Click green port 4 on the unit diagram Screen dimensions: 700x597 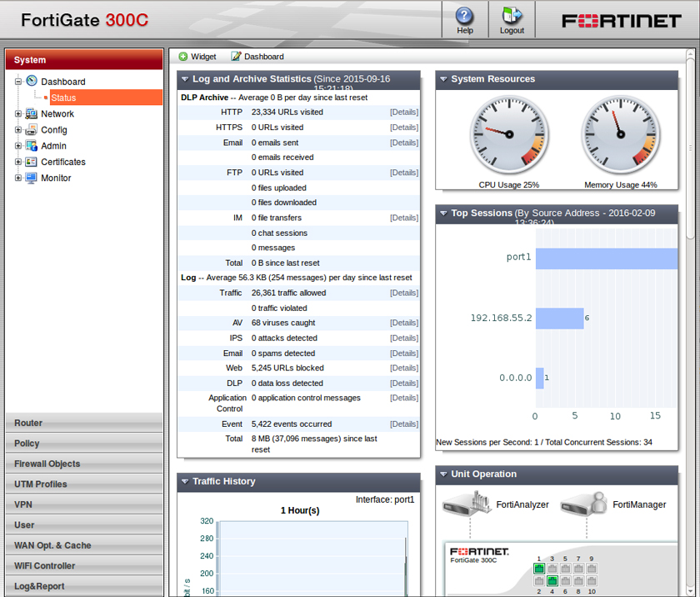click(552, 581)
